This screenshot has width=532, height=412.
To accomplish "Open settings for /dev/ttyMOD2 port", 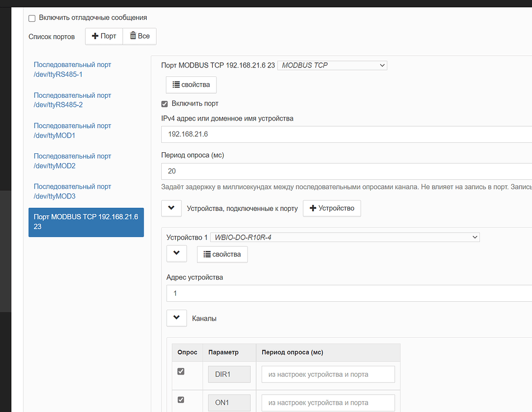I will tap(72, 161).
